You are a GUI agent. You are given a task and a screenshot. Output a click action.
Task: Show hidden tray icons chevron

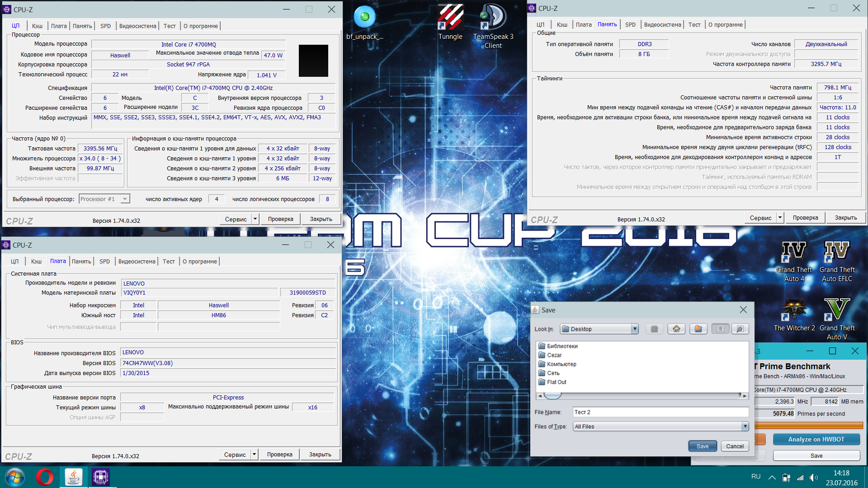coord(772,477)
